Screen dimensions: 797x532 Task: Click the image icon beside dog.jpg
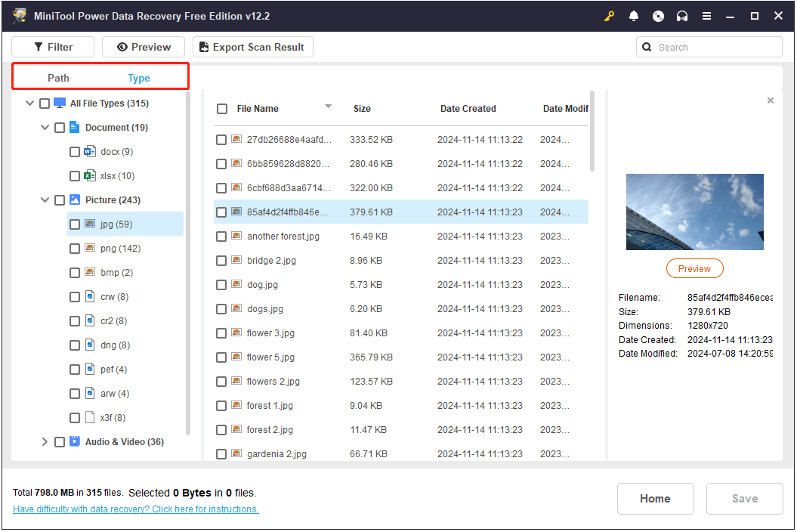(x=236, y=284)
